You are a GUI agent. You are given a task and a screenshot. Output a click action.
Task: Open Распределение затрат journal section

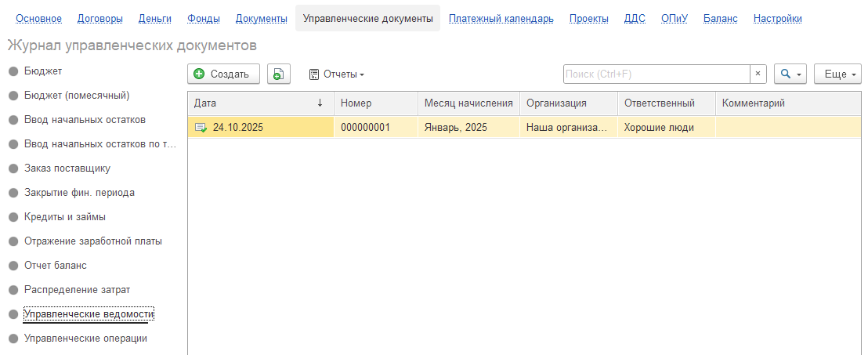click(77, 290)
